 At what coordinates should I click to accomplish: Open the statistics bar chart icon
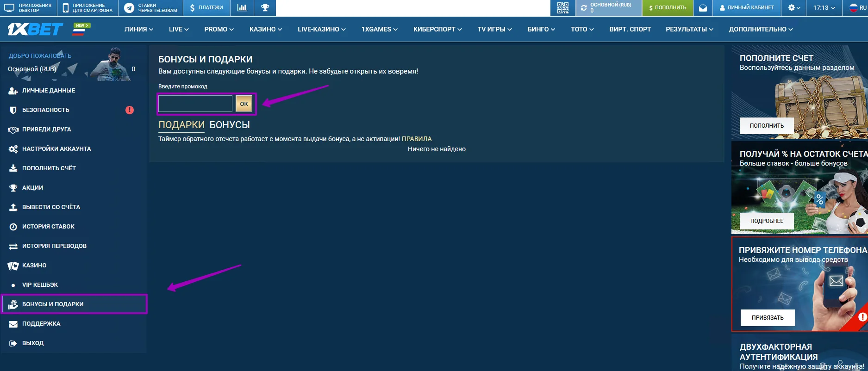click(x=242, y=8)
